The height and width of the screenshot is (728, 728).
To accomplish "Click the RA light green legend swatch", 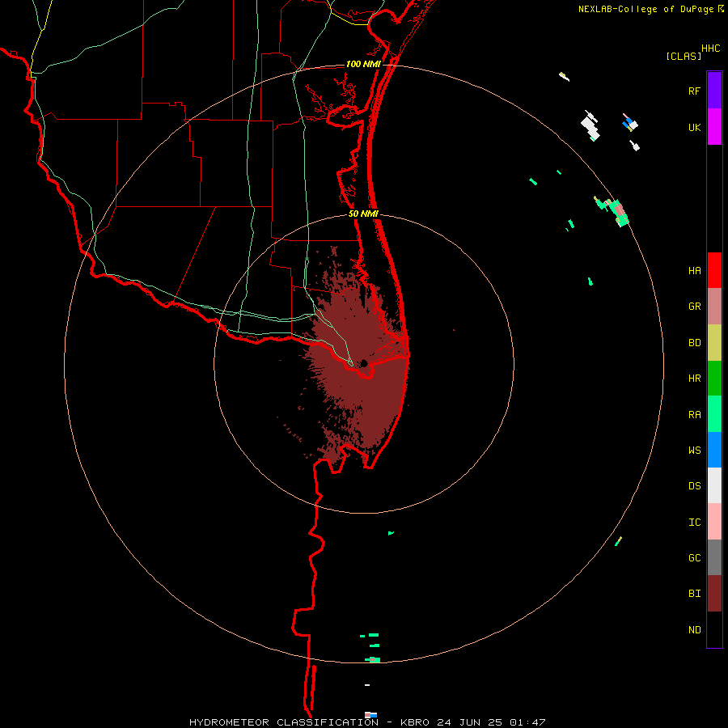I will point(714,414).
